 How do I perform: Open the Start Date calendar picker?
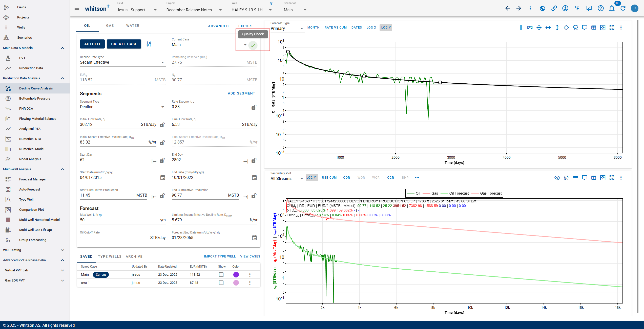pos(163,178)
